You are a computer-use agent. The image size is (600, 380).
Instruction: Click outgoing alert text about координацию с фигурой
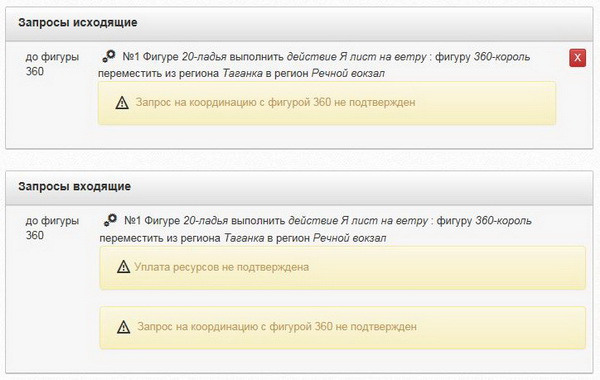(x=276, y=103)
